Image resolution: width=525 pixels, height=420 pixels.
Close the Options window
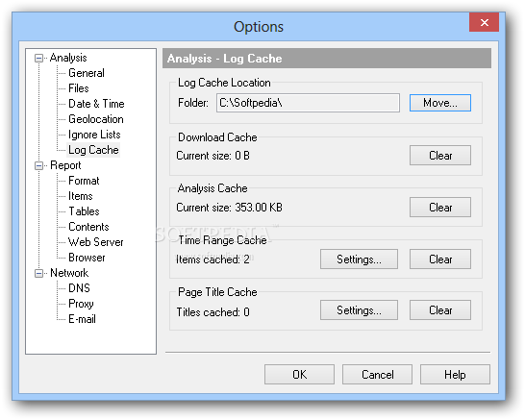pyautogui.click(x=485, y=22)
